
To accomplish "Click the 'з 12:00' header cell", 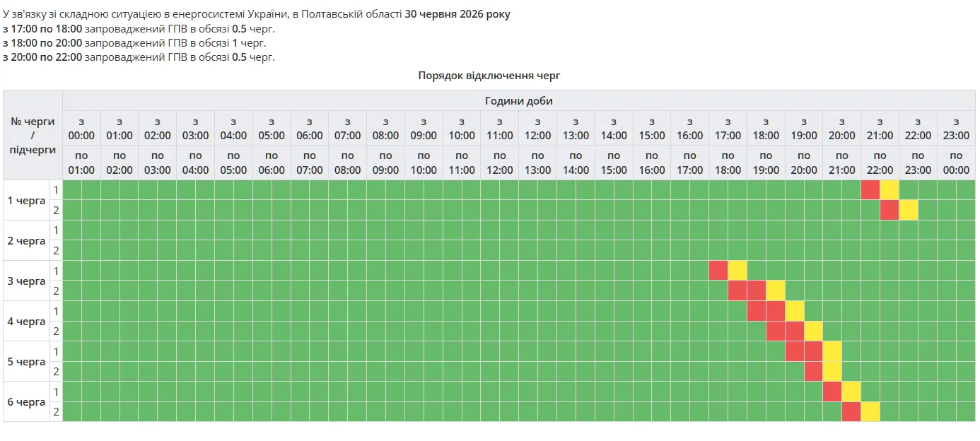I will pos(537,128).
